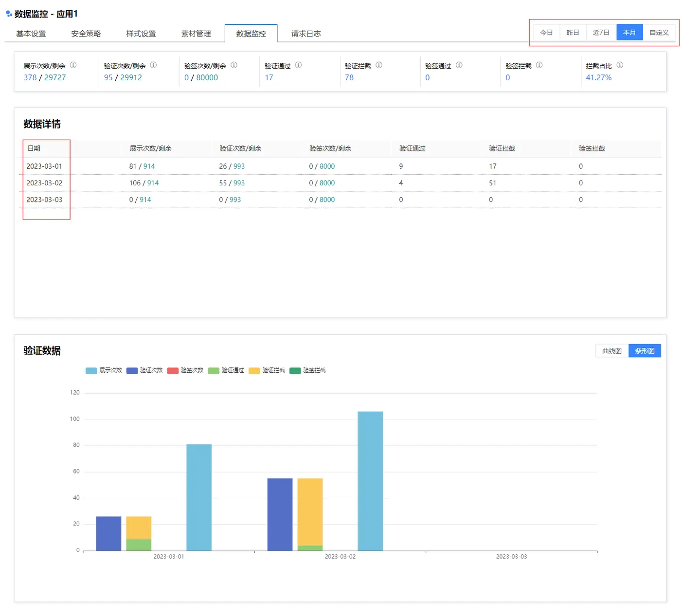Click the 95 / 29912 summary value
Viewport: 681px width, 616px height.
click(x=123, y=77)
